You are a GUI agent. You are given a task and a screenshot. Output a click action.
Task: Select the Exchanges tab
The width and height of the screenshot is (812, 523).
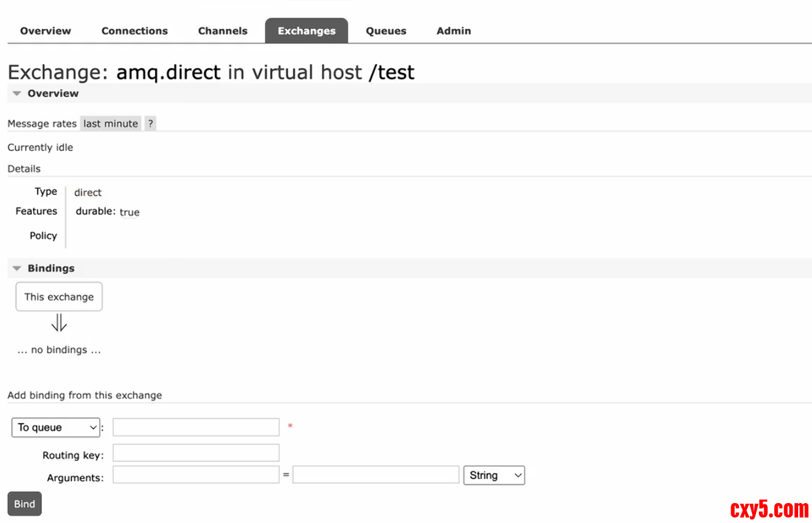click(307, 31)
